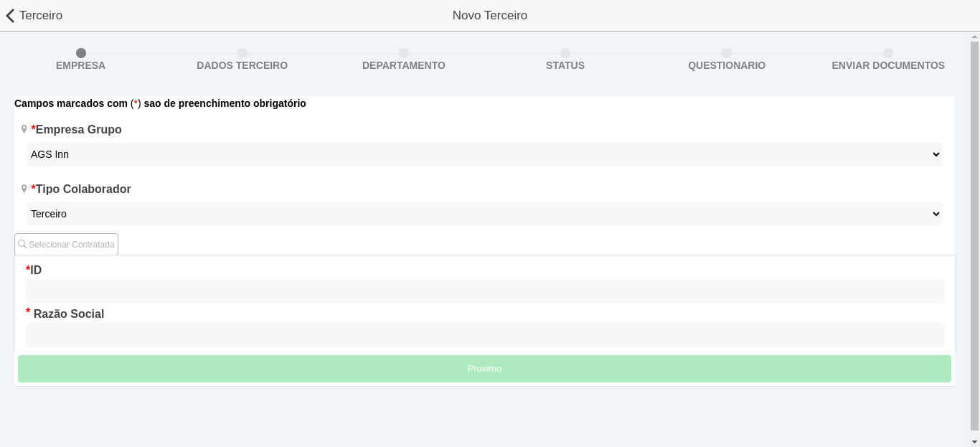This screenshot has height=447, width=980.
Task: Click the scrollbar up arrow
Action: point(974,37)
